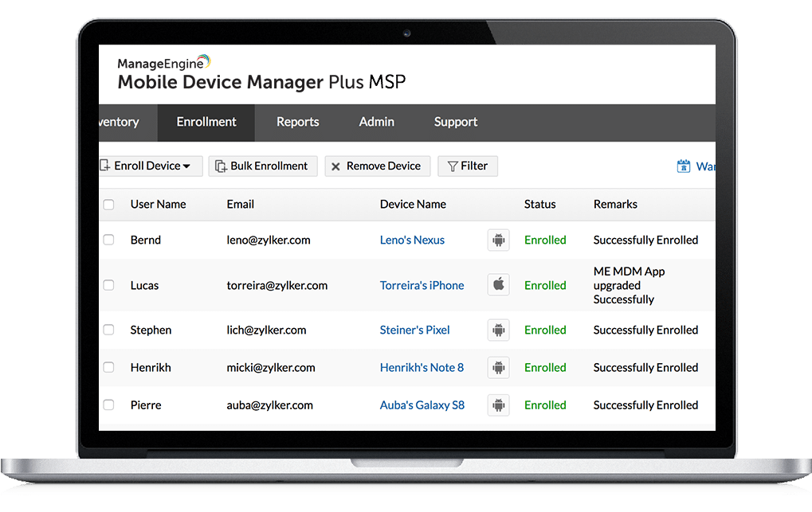Select the checkbox next to Henrikh
Image resolution: width=812 pixels, height=512 pixels.
point(108,367)
